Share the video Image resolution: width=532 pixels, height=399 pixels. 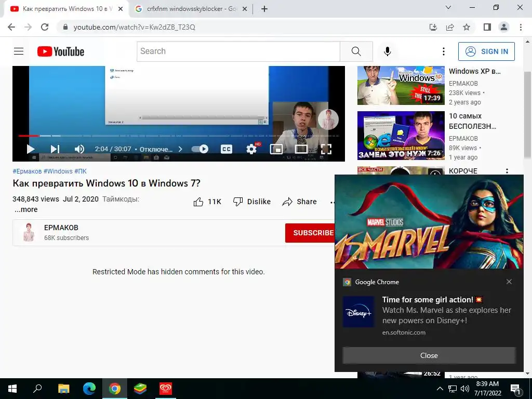pyautogui.click(x=299, y=202)
